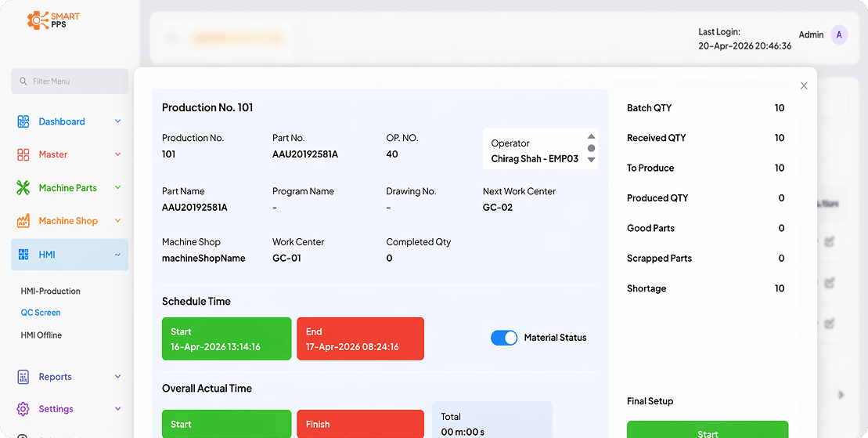Click the Last Login timestamp text
868x438 pixels.
744,46
